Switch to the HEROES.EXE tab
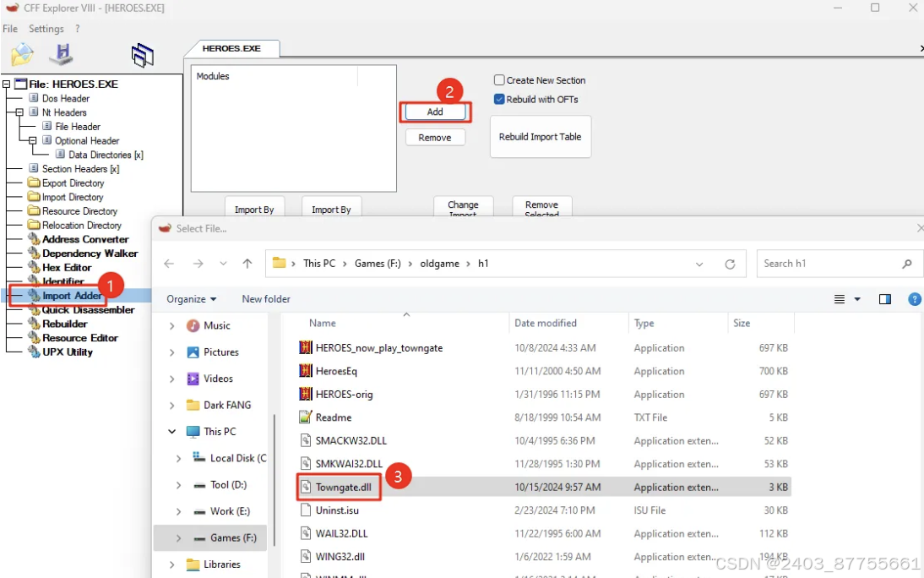This screenshot has width=924, height=578. (x=231, y=48)
